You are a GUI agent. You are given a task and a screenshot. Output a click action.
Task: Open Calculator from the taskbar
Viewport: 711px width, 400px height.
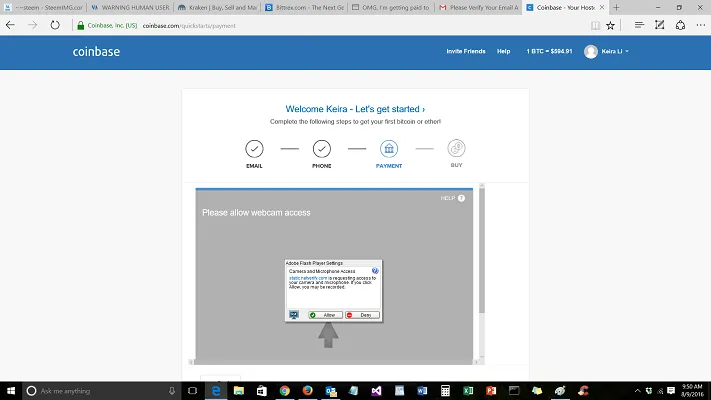(445, 391)
